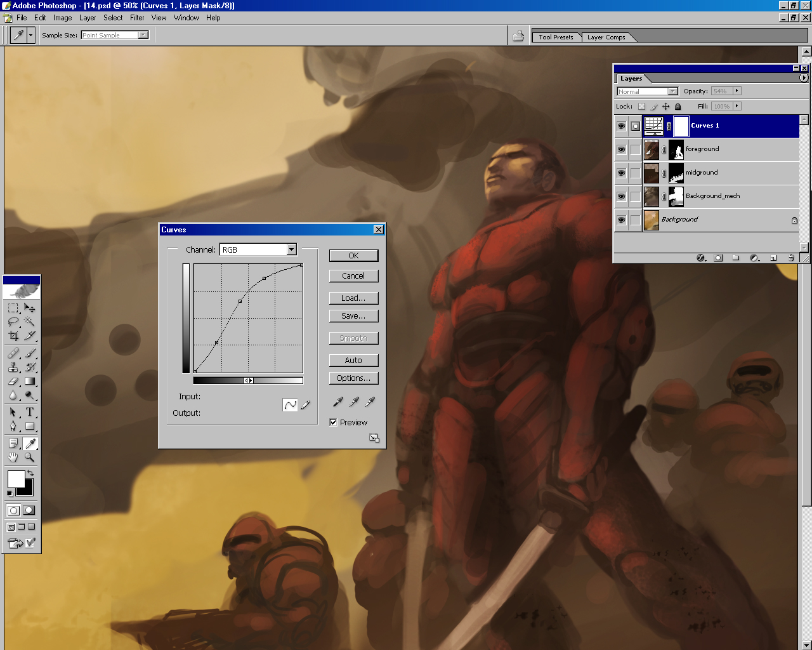Enable pencil draw mode in Curves

pos(306,404)
